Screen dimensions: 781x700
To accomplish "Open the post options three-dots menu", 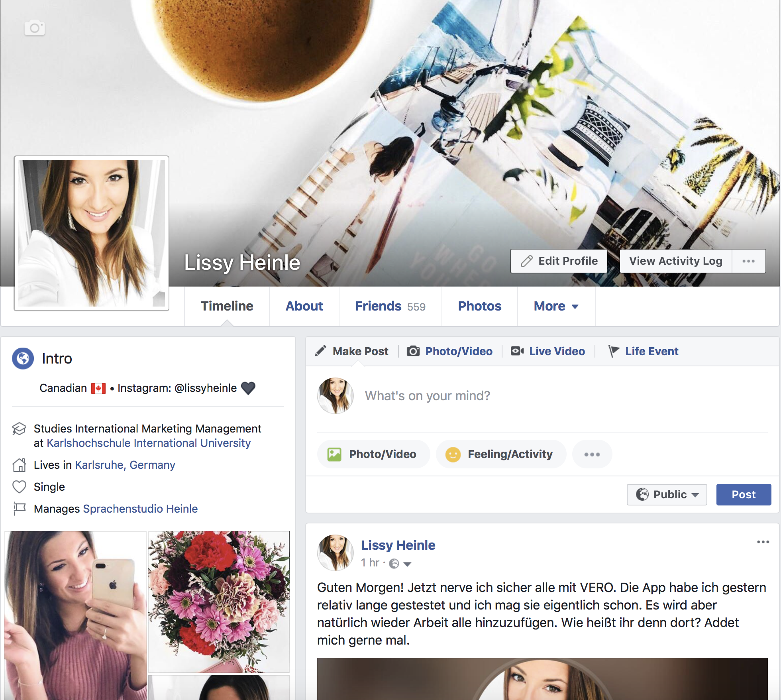I will tap(763, 542).
